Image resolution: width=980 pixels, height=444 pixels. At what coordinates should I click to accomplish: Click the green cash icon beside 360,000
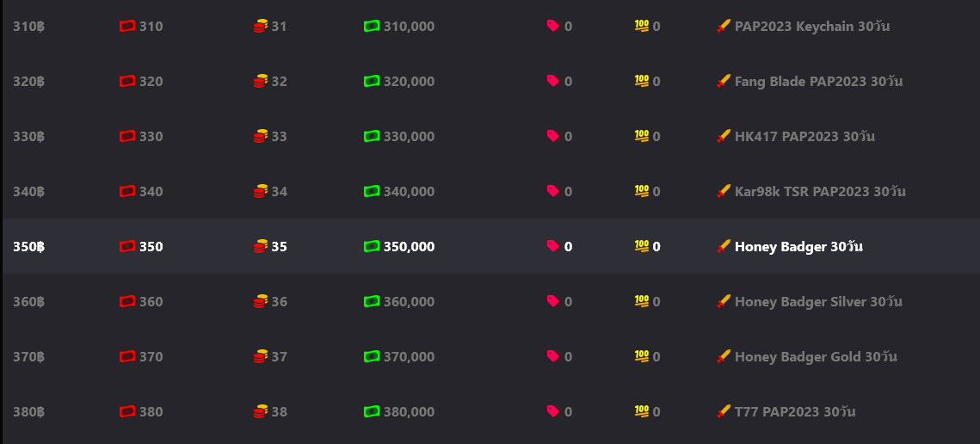click(x=372, y=301)
